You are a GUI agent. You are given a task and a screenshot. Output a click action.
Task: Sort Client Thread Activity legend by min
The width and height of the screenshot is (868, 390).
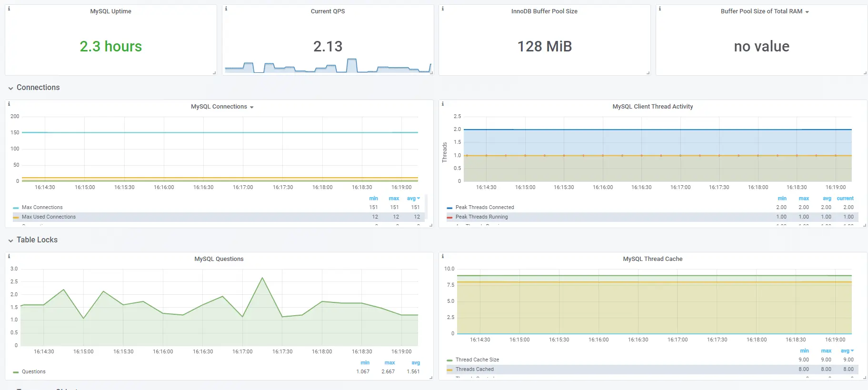782,199
